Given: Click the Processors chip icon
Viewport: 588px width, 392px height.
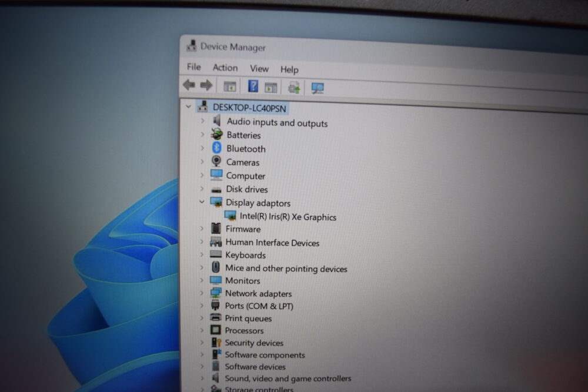Looking at the screenshot, I should point(216,330).
